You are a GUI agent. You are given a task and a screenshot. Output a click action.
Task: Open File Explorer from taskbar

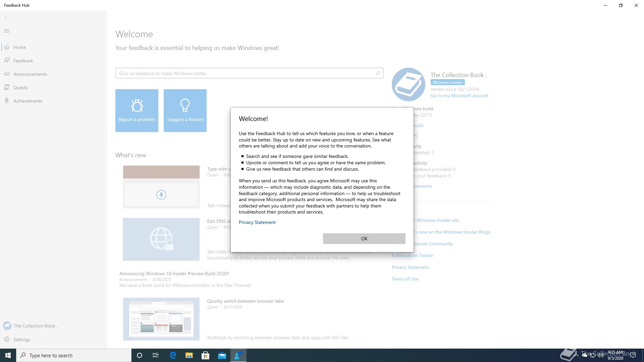(x=189, y=355)
